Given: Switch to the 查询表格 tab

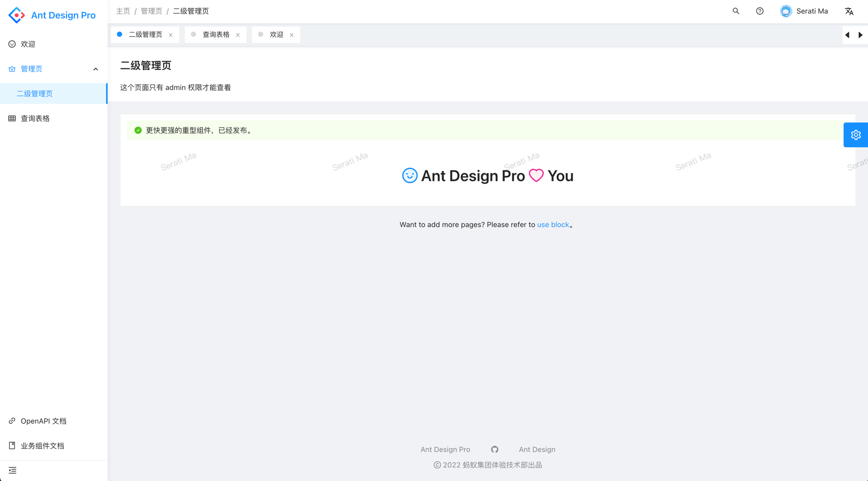Looking at the screenshot, I should [216, 35].
